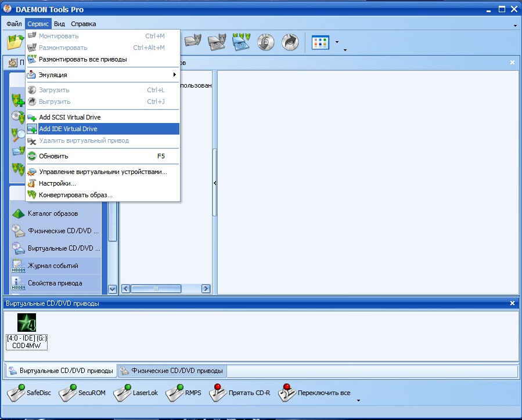The height and width of the screenshot is (420, 522).
Task: Click the [4:0 - IDE] (G:) COD4MW label
Action: click(x=27, y=342)
